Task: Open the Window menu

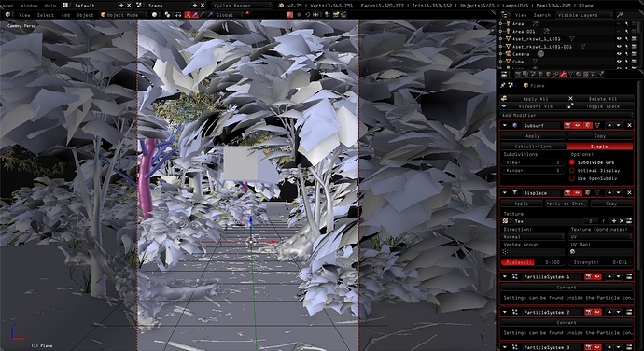Action: click(29, 6)
